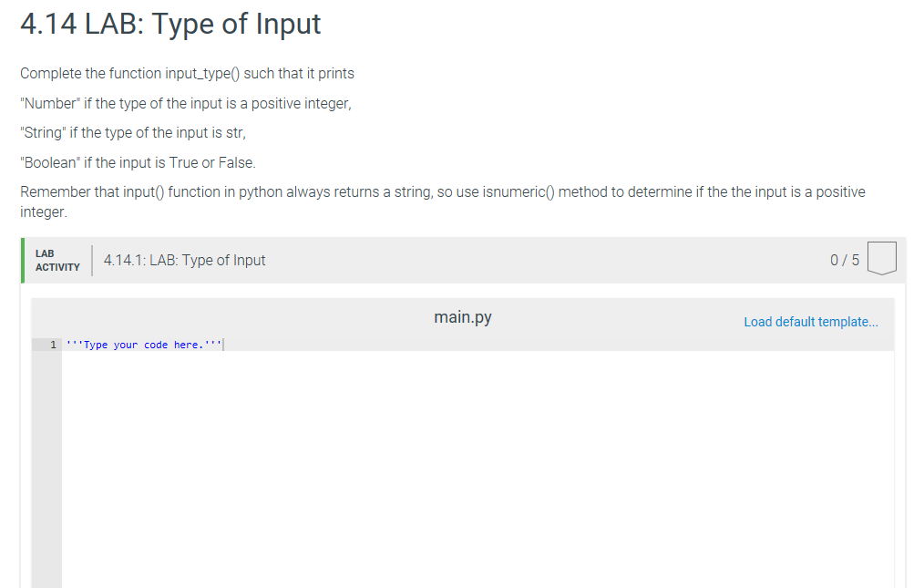Expand the 4.14.1 lab activity header
Screen dimensions: 924x588
[x=184, y=259]
